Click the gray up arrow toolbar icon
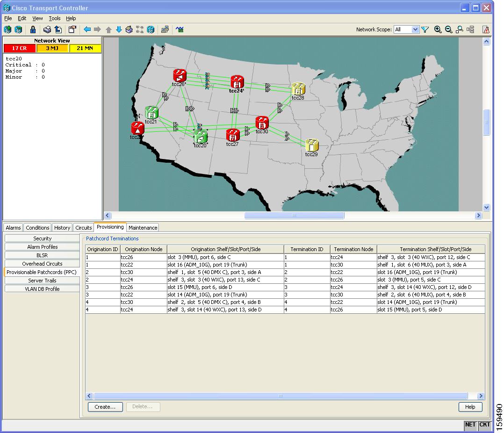 click(x=108, y=30)
